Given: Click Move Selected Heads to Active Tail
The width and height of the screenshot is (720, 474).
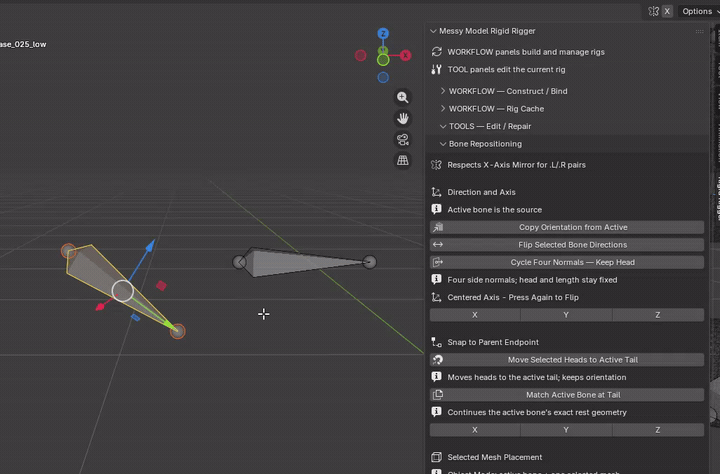Looking at the screenshot, I should tap(567, 360).
